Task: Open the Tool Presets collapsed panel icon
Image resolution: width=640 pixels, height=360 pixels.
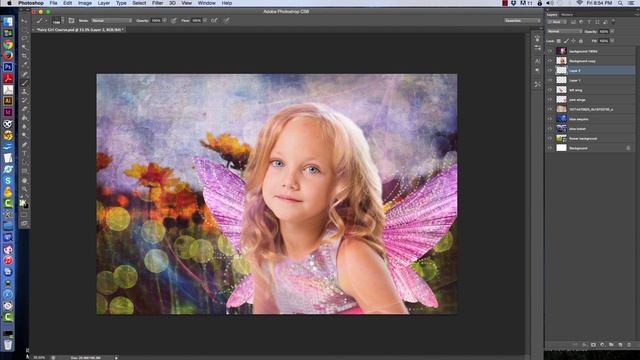Action: click(x=538, y=84)
